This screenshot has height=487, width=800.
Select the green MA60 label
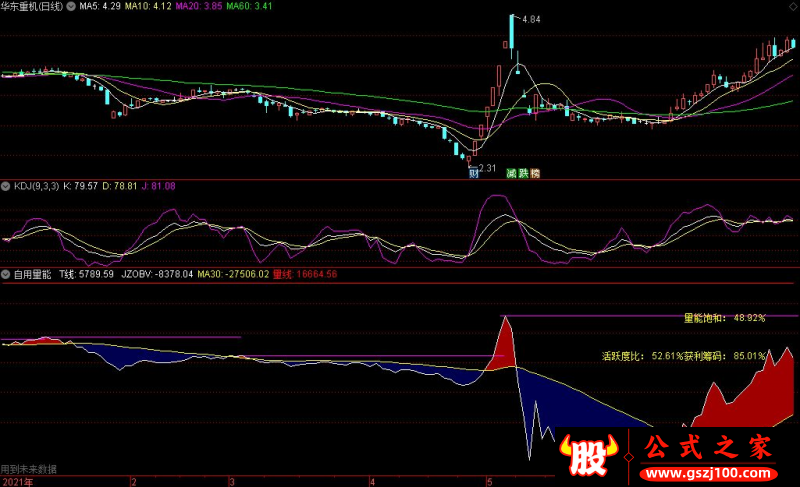pyautogui.click(x=249, y=6)
